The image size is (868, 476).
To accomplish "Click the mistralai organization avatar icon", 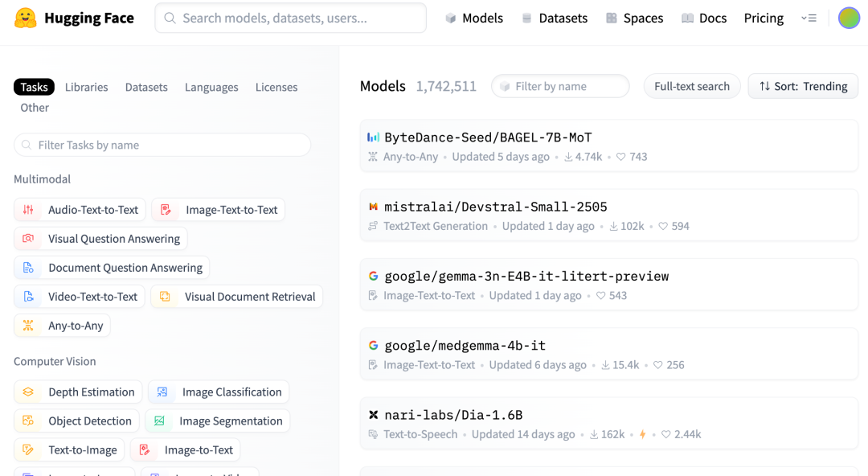I will pyautogui.click(x=373, y=207).
